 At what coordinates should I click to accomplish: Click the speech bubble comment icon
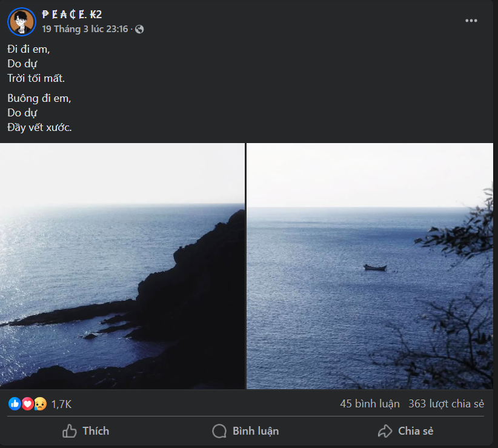point(219,431)
